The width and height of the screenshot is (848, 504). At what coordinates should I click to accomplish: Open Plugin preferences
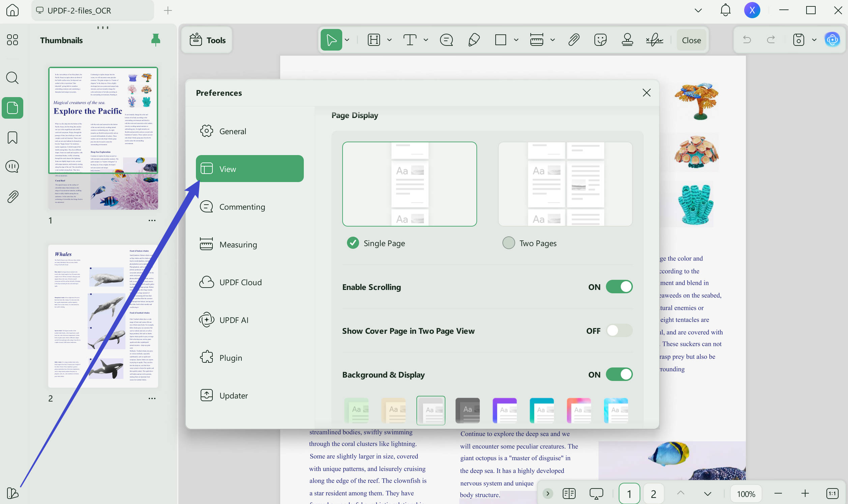pyautogui.click(x=250, y=357)
